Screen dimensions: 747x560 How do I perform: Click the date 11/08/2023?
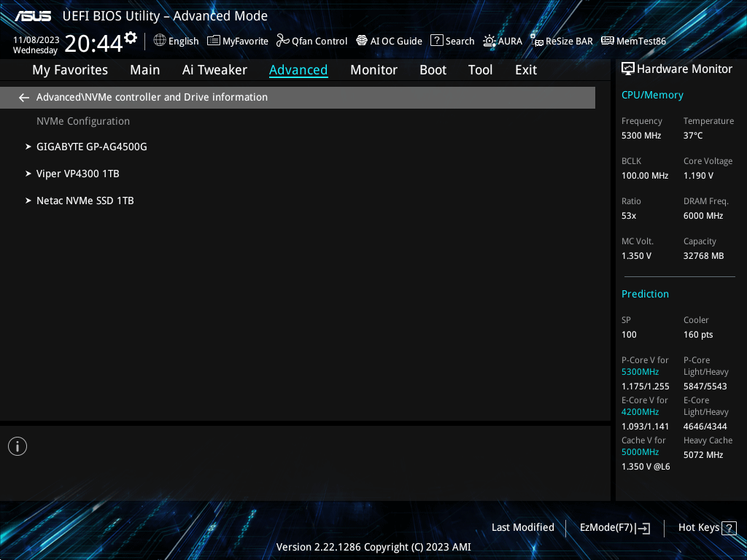pyautogui.click(x=36, y=40)
